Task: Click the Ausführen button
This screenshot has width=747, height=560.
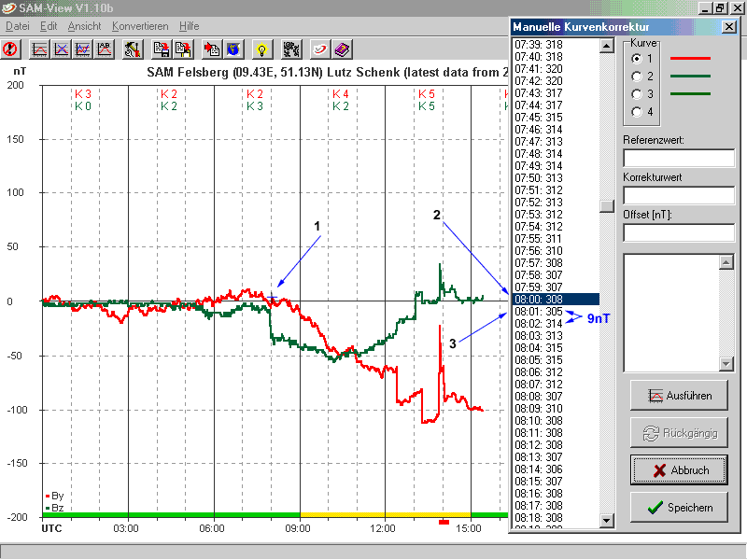Action: 679,395
